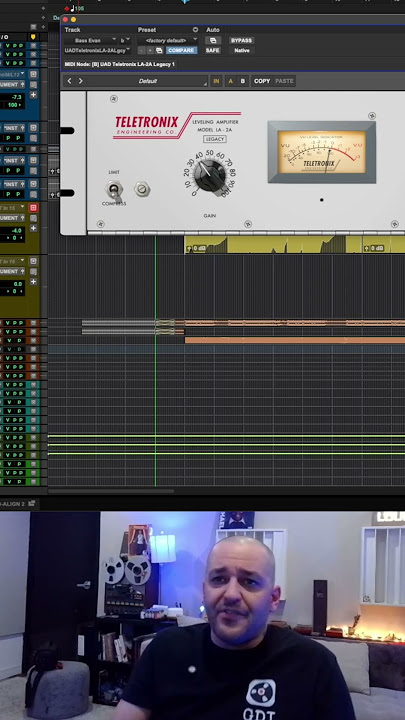Open instrument selector on the -7.3 volume track

click(x=13, y=85)
